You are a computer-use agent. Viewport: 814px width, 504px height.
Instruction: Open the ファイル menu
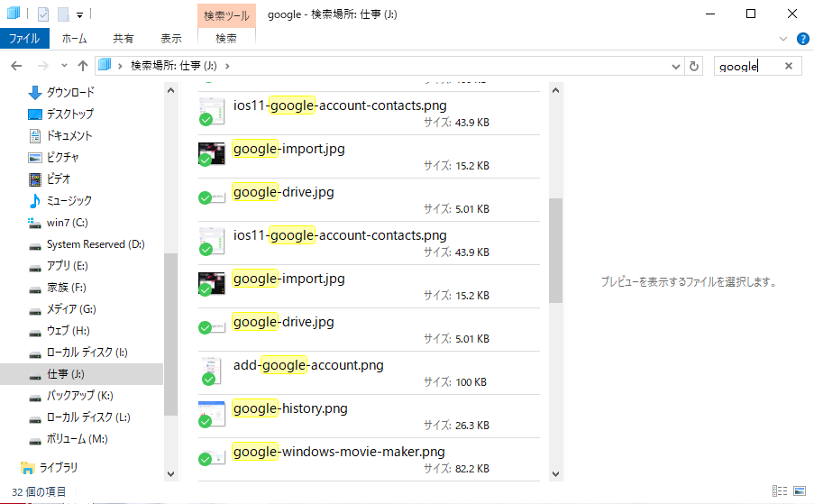[x=24, y=39]
